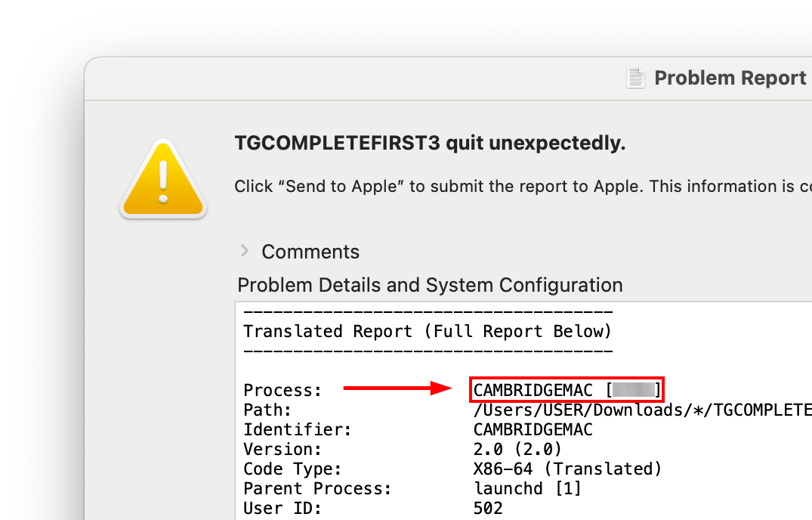Click the User ID value 502
This screenshot has height=520, width=812.
coord(488,508)
